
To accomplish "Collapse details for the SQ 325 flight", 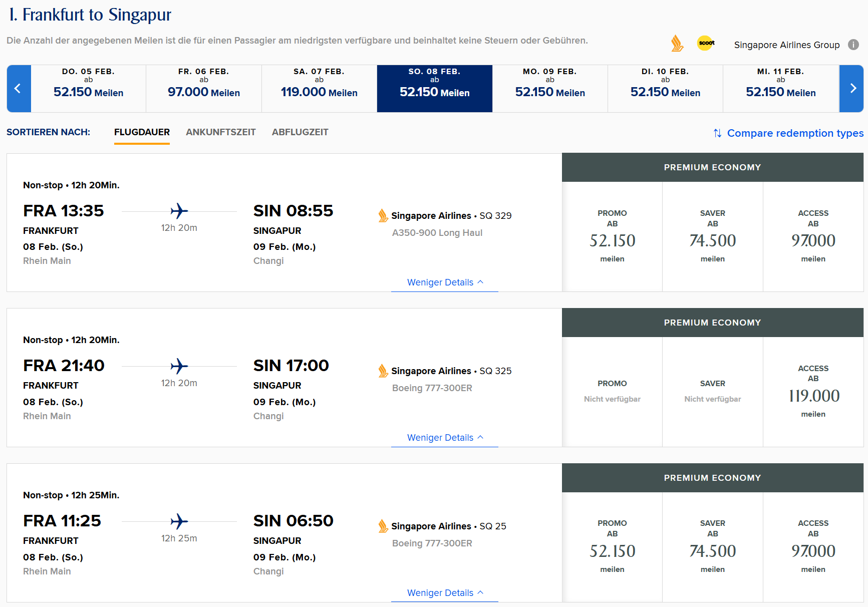I will (445, 438).
